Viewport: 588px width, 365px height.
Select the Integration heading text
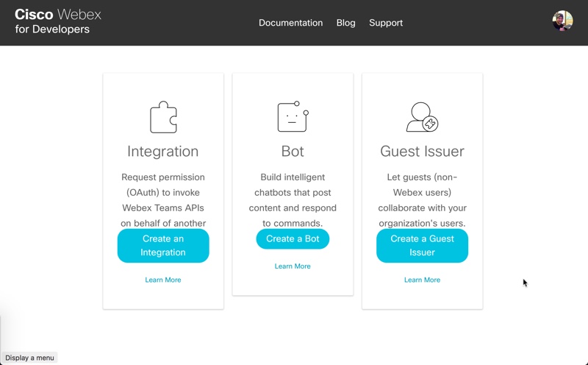coord(162,152)
